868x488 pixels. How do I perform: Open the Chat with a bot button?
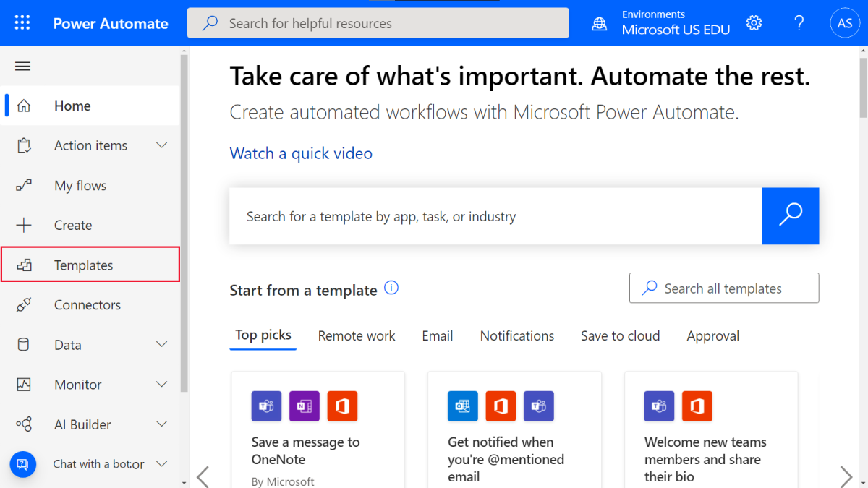(22, 463)
